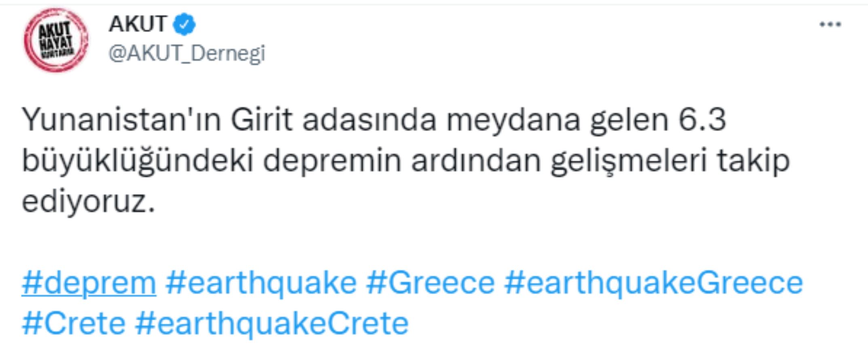Click the word "takip" in the tweet
The width and height of the screenshot is (868, 364).
click(753, 161)
